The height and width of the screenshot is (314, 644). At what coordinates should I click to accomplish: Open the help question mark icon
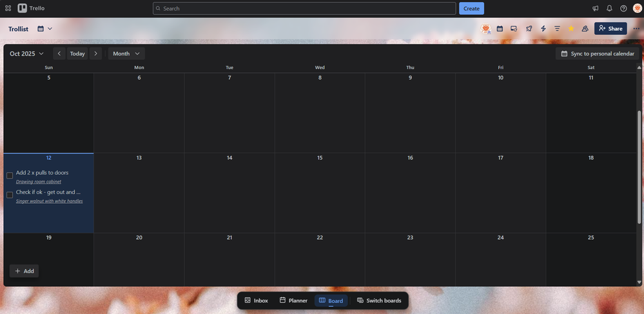click(623, 8)
